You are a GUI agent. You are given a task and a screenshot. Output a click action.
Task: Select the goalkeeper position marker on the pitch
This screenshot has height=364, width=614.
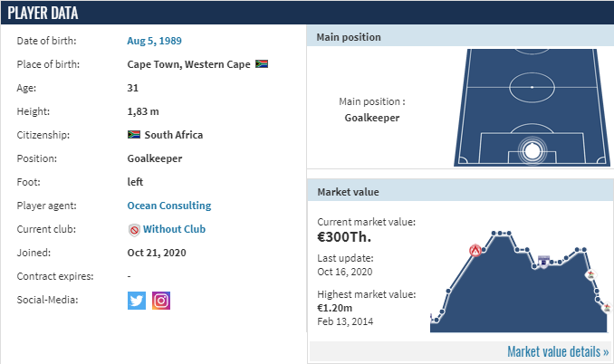point(532,151)
